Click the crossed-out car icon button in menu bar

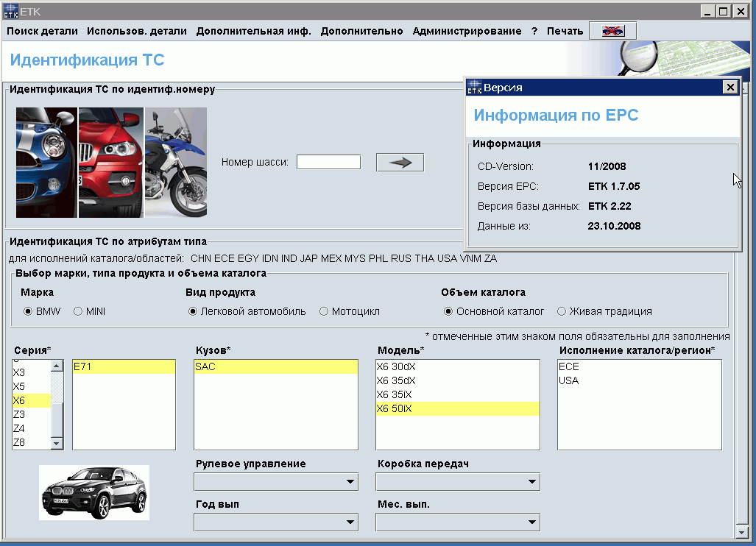click(x=612, y=31)
